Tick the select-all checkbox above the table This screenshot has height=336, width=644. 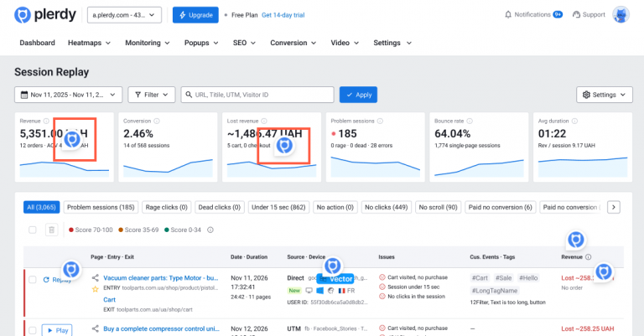pyautogui.click(x=33, y=230)
